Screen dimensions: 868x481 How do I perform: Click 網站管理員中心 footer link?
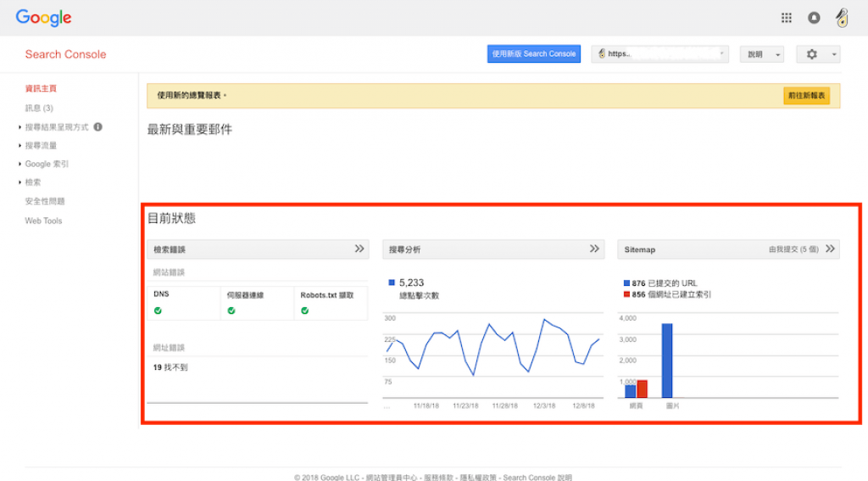point(392,477)
